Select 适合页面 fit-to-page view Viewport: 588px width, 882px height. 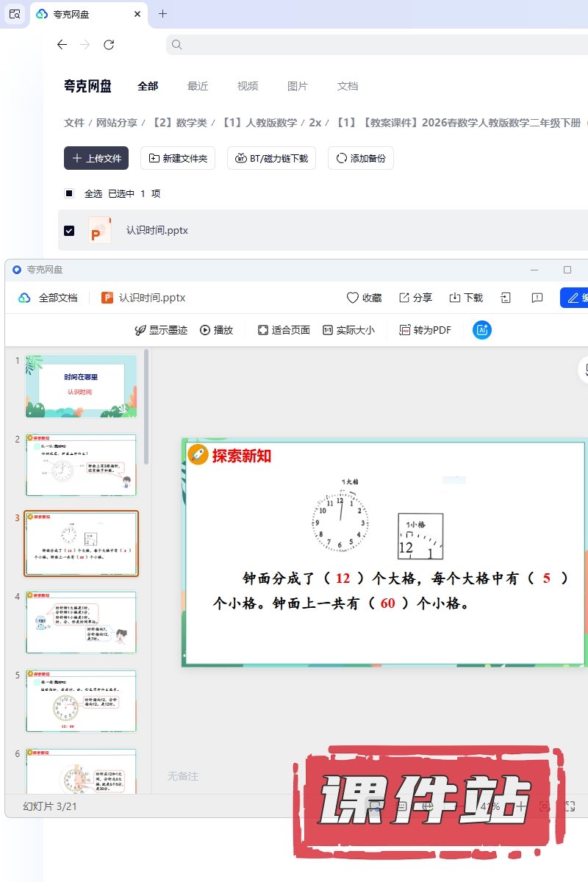point(284,330)
